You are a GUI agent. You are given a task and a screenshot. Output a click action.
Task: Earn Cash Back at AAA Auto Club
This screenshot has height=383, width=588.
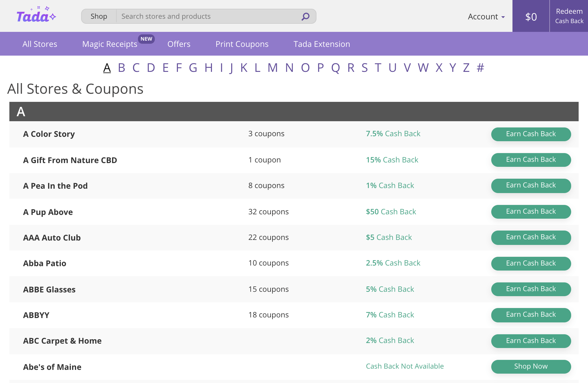point(531,237)
